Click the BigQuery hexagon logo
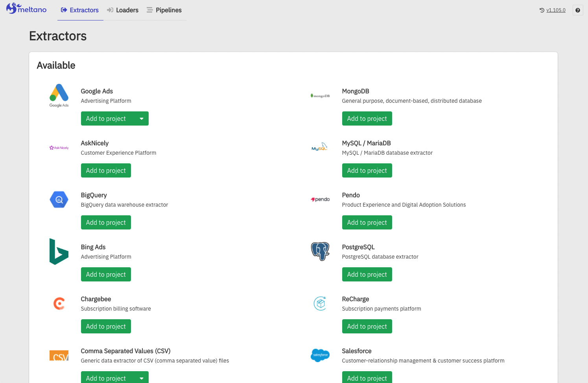The height and width of the screenshot is (383, 588). pyautogui.click(x=59, y=200)
